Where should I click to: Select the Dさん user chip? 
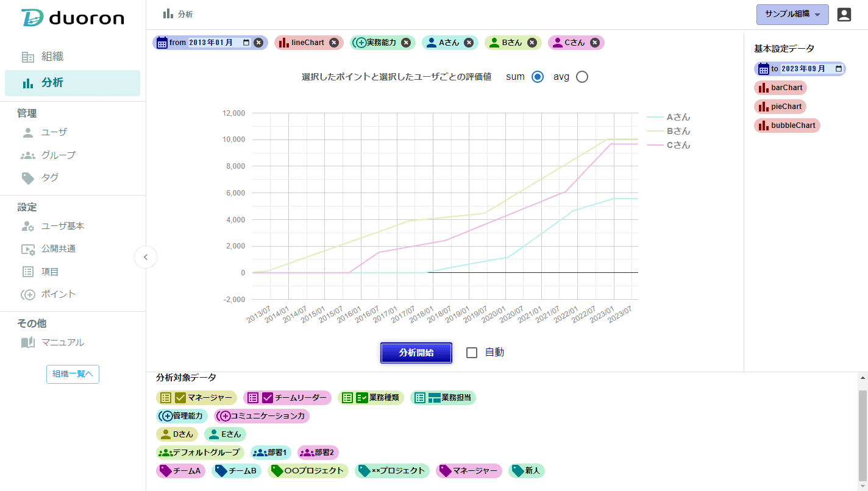pos(177,434)
